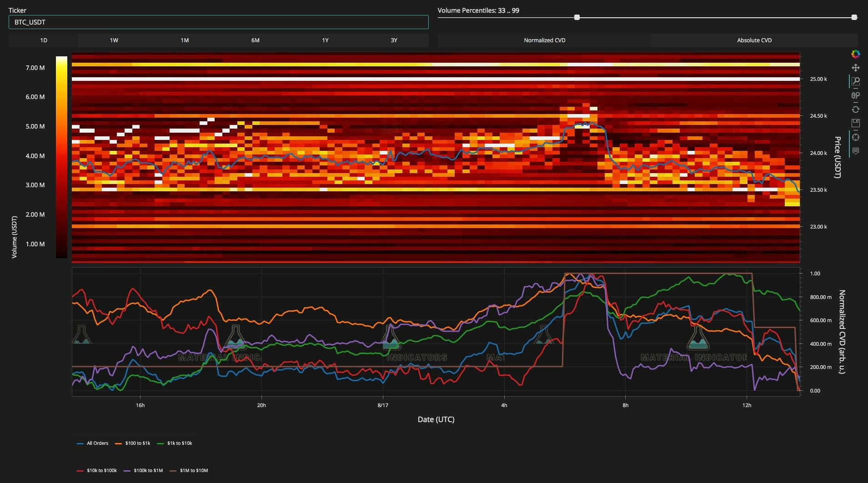Click the lower Volume Percentiles slider handle
The image size is (868, 483).
[x=577, y=17]
